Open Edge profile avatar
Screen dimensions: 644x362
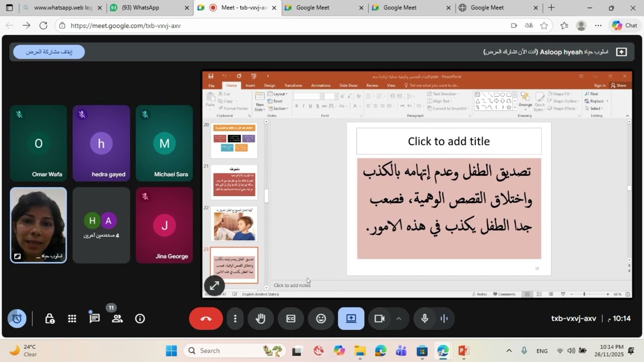click(581, 26)
